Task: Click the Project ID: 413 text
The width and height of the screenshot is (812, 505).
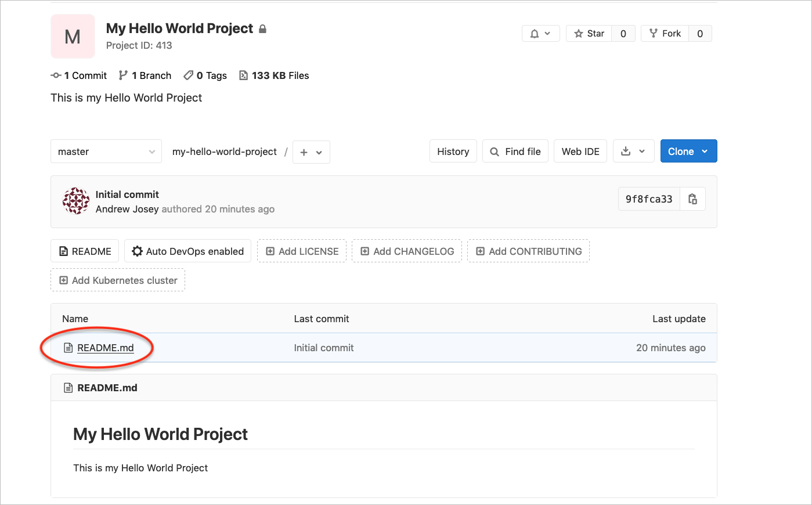Action: pos(139,45)
